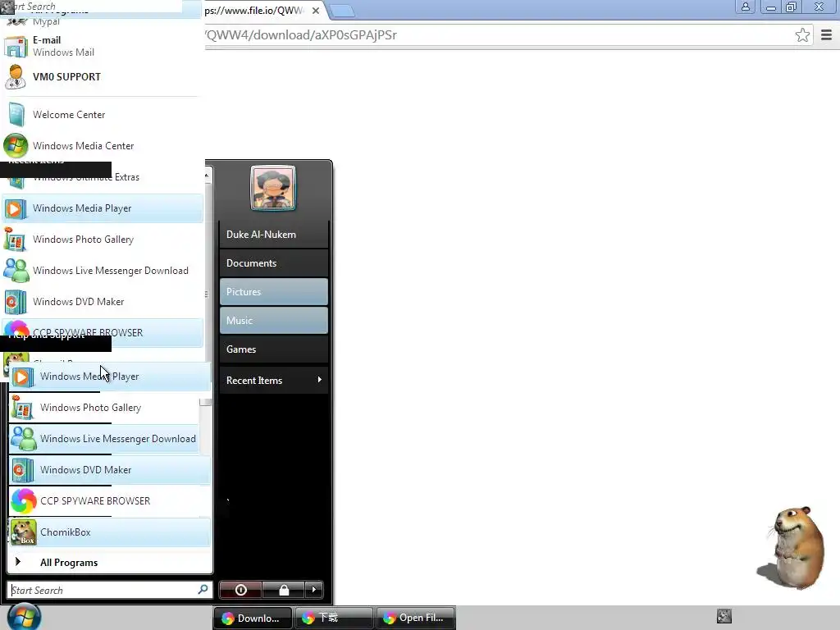Image resolution: width=840 pixels, height=630 pixels.
Task: Open Windows Media Player below Ultimate Extras entry
Action: coord(103,208)
